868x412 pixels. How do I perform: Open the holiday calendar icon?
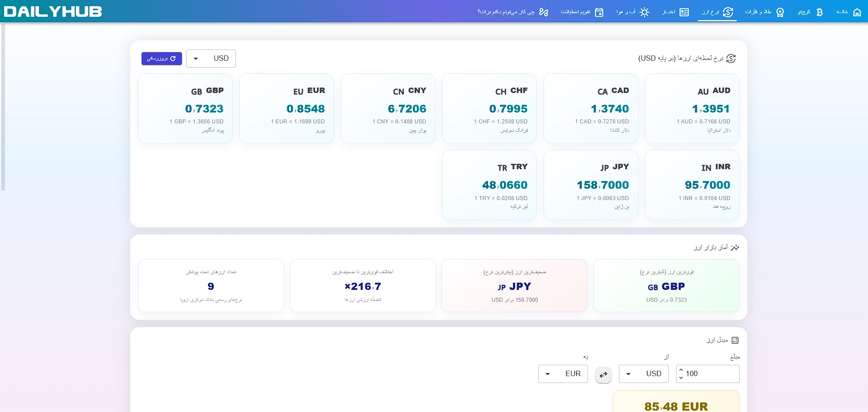click(x=599, y=12)
